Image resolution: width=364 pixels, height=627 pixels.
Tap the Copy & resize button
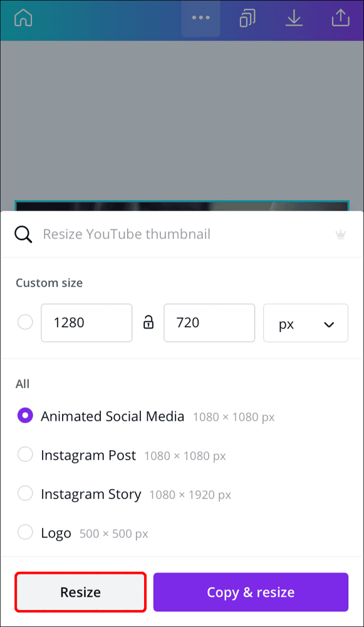250,591
